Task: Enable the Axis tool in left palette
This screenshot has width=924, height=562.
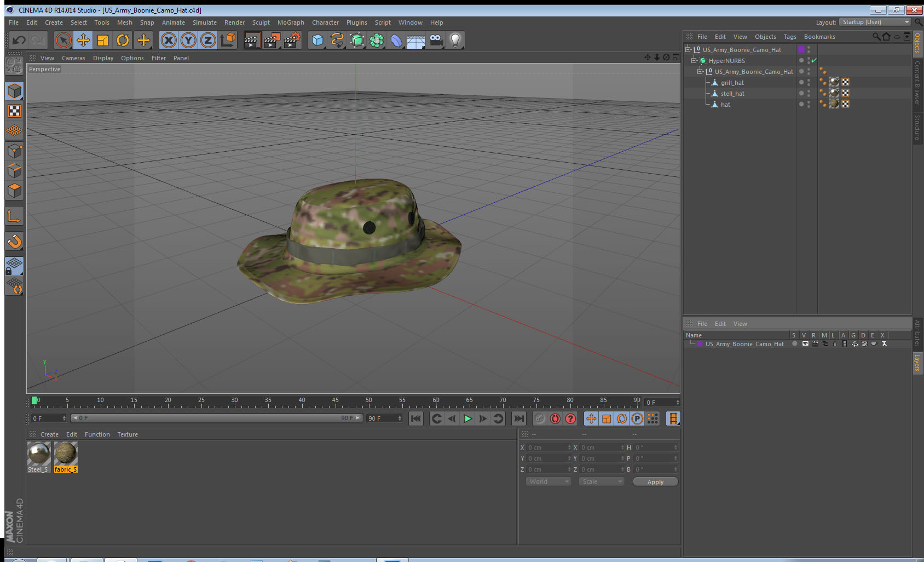Action: coord(14,216)
